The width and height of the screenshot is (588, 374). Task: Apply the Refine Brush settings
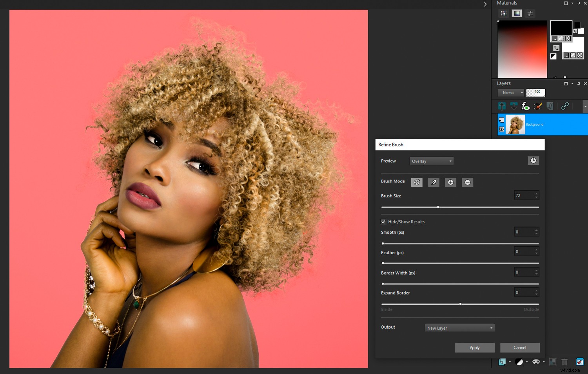pyautogui.click(x=475, y=347)
